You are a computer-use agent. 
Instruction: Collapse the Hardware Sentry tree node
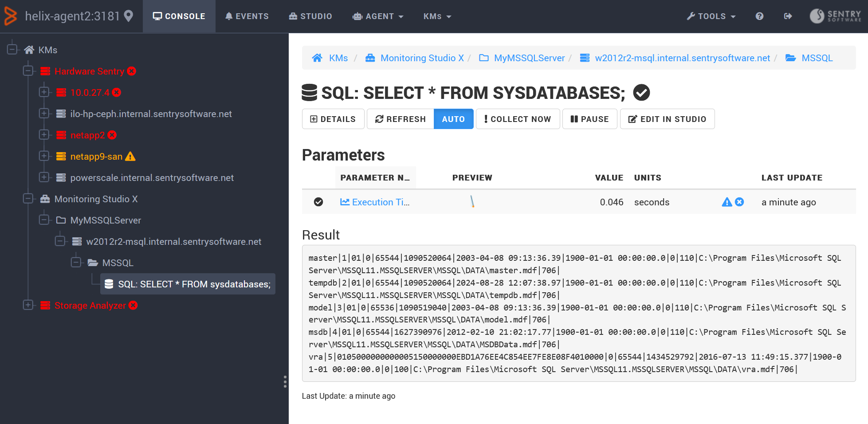[x=28, y=71]
